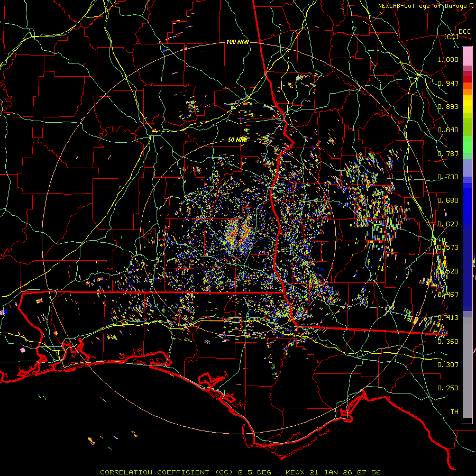476x476 pixels.
Task: Pick the lavender segment of the color scale
Action: 467,168
